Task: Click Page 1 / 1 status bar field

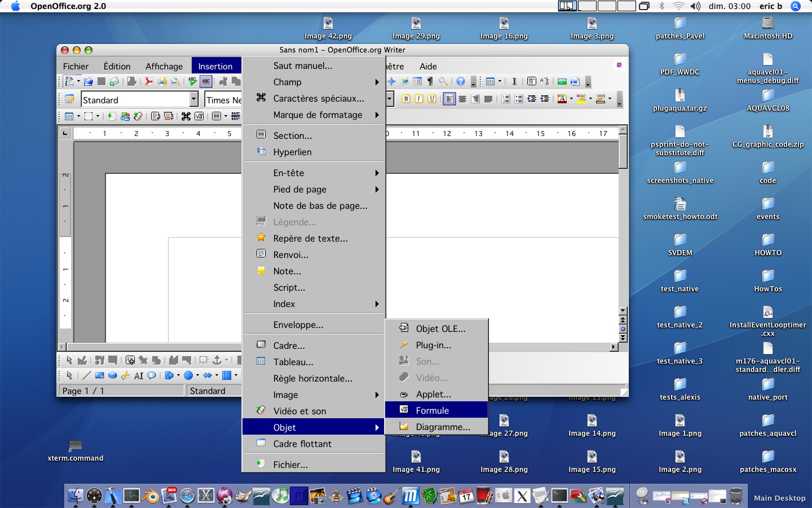Action: pos(121,391)
